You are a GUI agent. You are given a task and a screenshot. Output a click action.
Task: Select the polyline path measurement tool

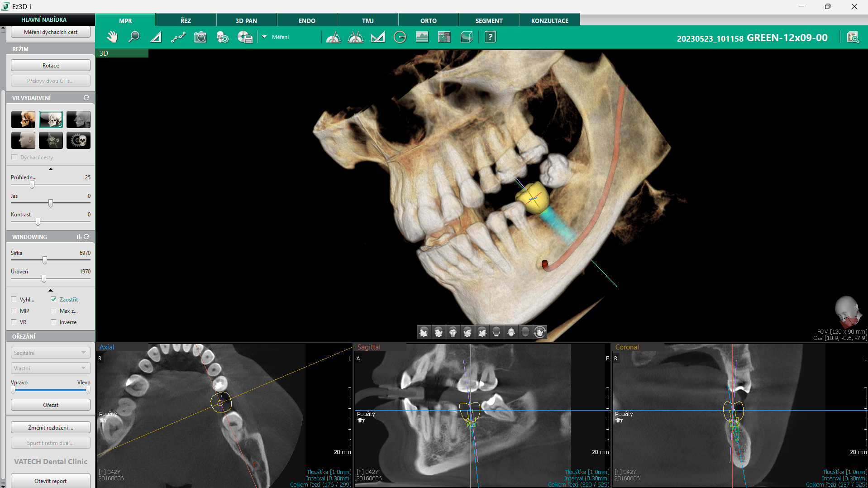[x=178, y=37]
